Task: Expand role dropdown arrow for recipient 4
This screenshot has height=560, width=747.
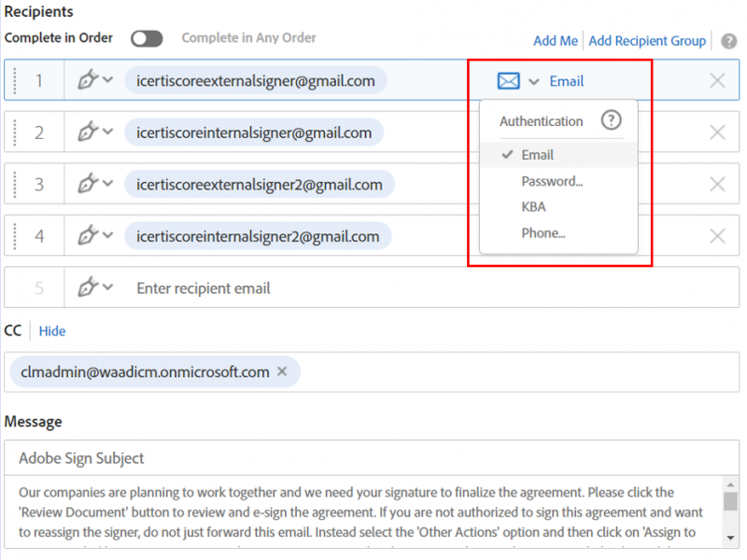Action: point(108,235)
